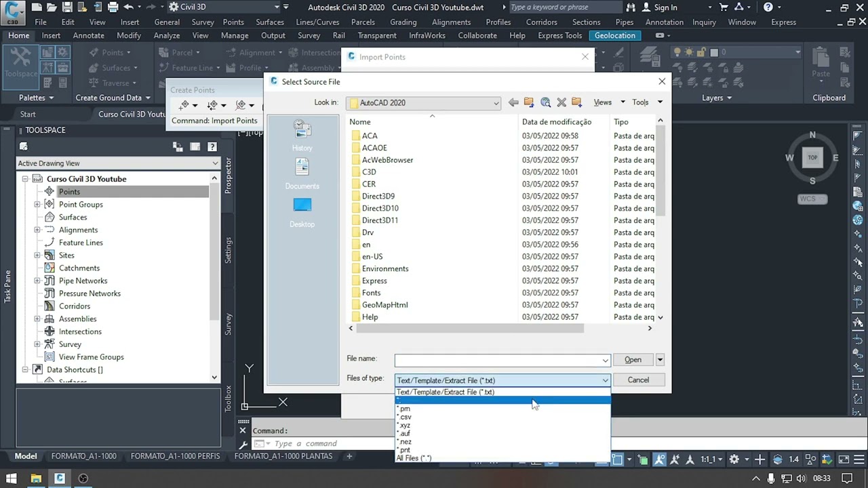Screen dimensions: 868x488
Task: Click Search the Web icon in file dialog
Action: 545,102
